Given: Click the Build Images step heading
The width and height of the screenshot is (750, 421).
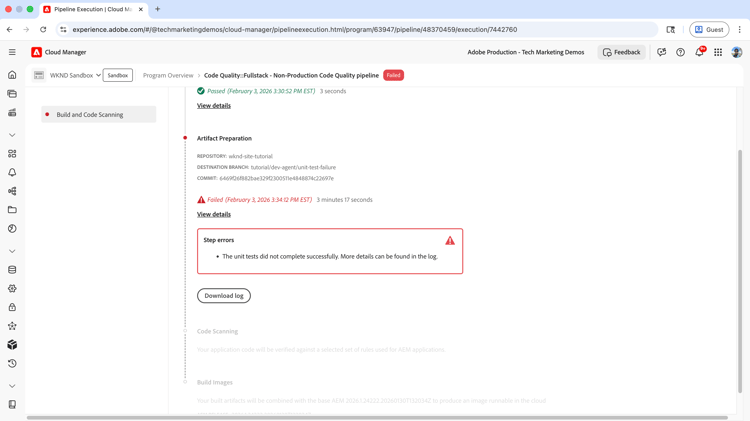Looking at the screenshot, I should (x=215, y=382).
